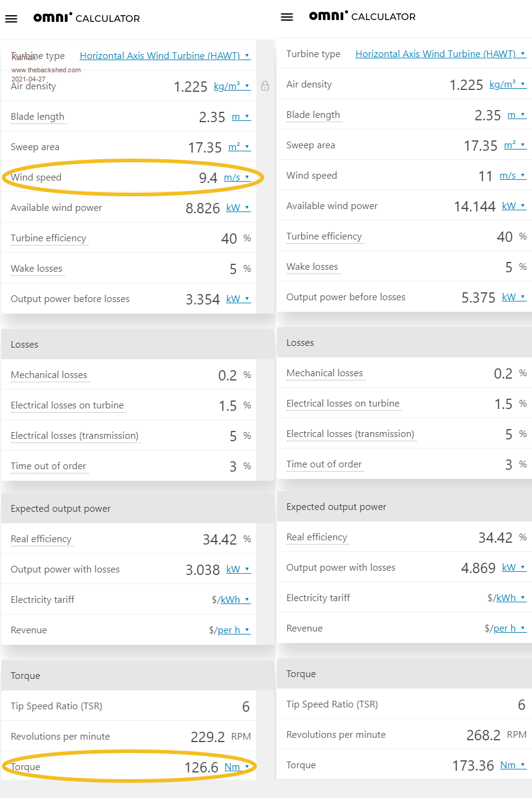Image resolution: width=532 pixels, height=798 pixels.
Task: Change the m² unit beside the circled Wind speed panel's Sweep area
Action: coord(239,147)
